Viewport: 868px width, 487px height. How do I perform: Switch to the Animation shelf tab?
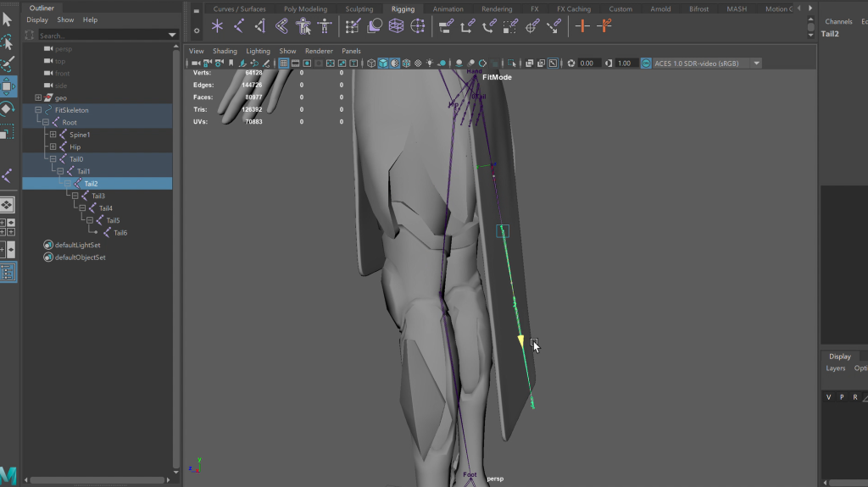click(x=448, y=8)
